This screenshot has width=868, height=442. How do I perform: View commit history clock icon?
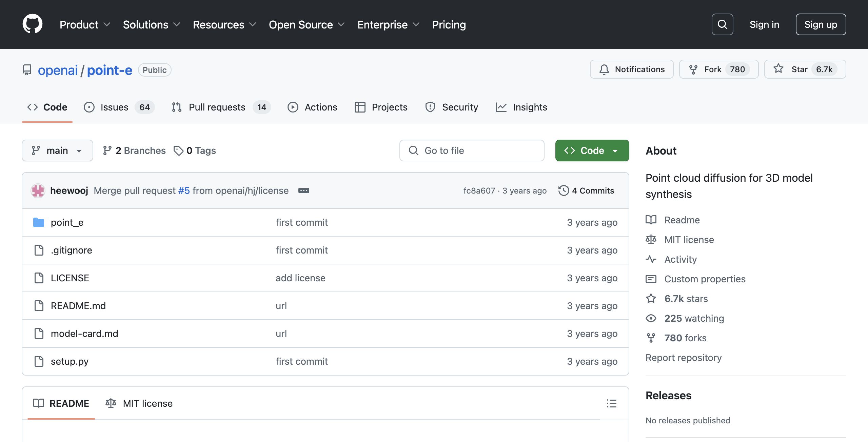click(564, 190)
